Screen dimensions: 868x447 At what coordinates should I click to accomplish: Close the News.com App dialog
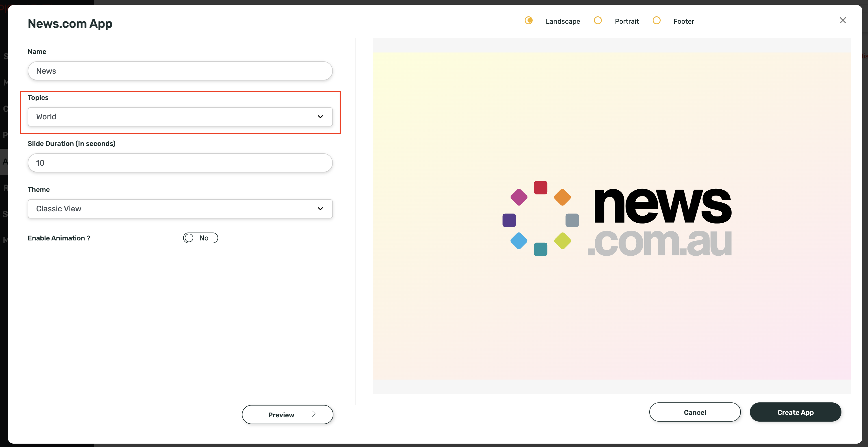842,21
